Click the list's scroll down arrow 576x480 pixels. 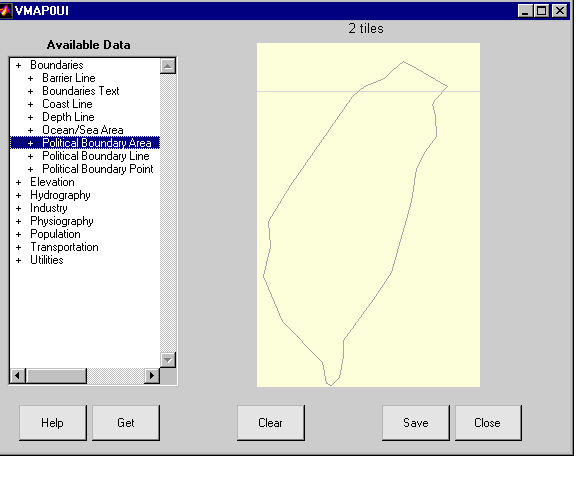(168, 360)
